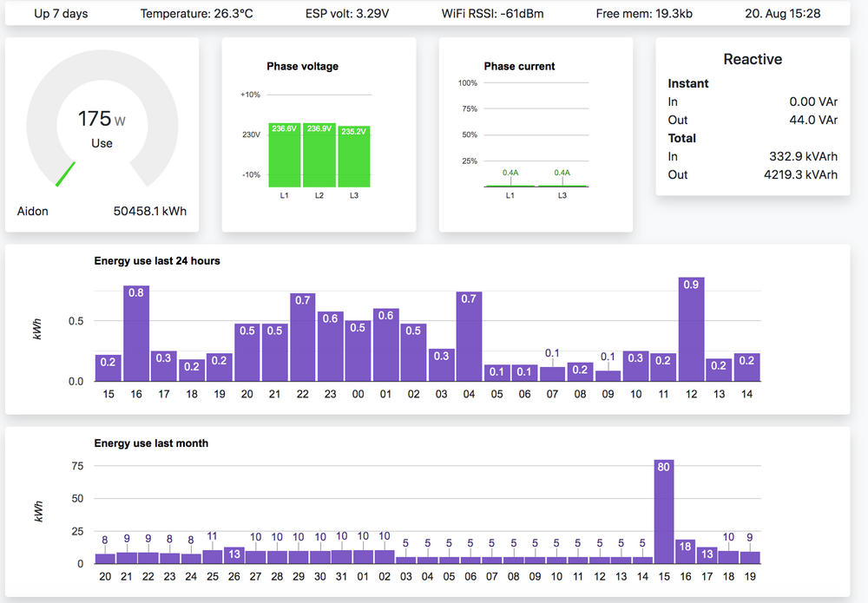Screen dimensions: 868x603
Task: Select the L3 phase current 0.4A label
Action: (562, 173)
